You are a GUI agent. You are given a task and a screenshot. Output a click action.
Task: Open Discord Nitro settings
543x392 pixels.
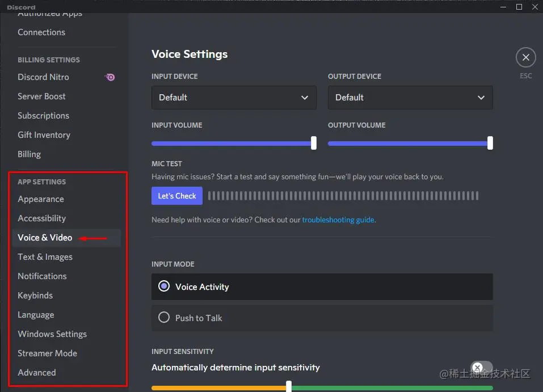click(x=43, y=77)
